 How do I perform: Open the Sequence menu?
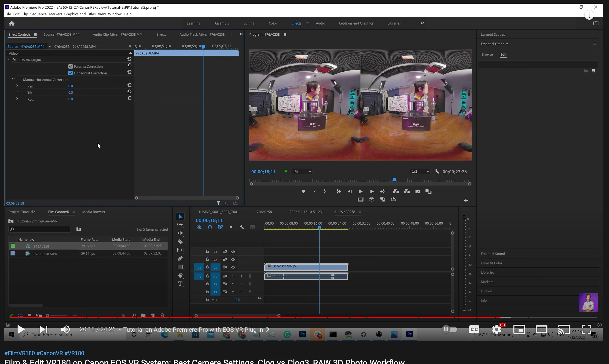coord(38,14)
